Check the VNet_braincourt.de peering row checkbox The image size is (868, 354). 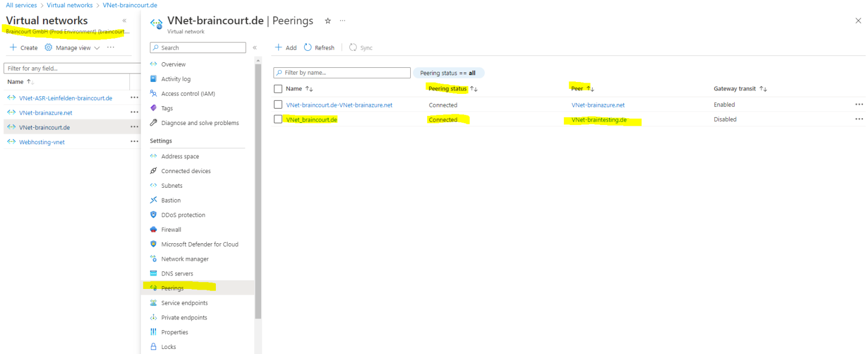click(x=277, y=119)
